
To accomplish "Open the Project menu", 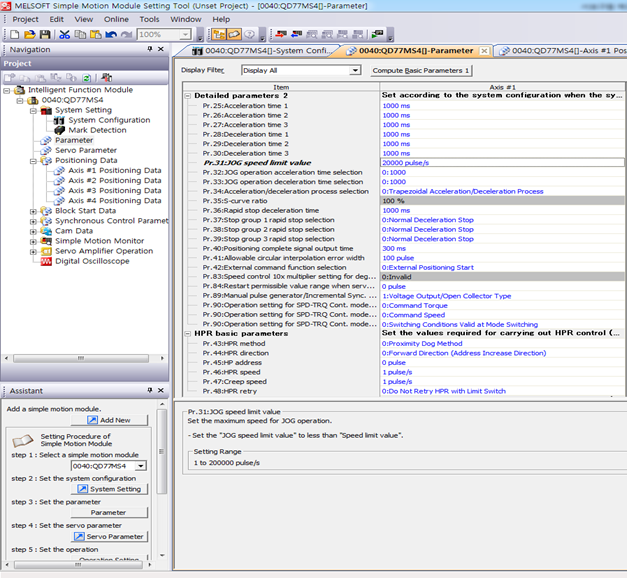I will [25, 19].
